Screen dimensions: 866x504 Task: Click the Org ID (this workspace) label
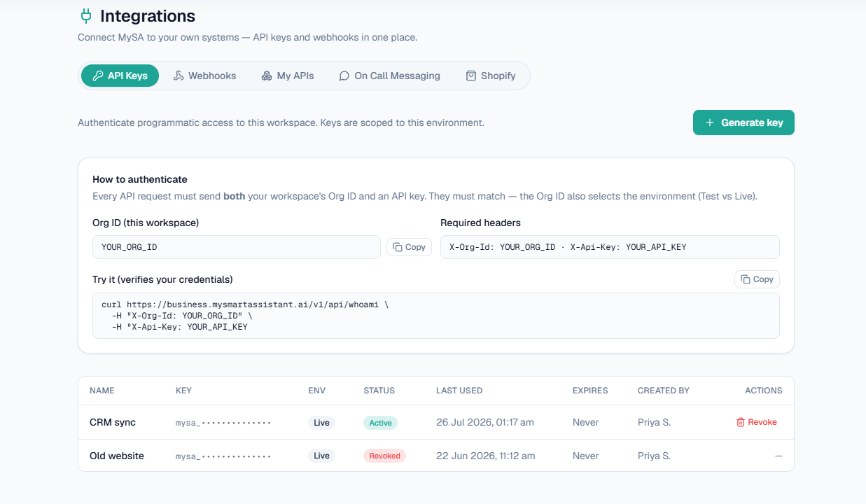point(146,223)
